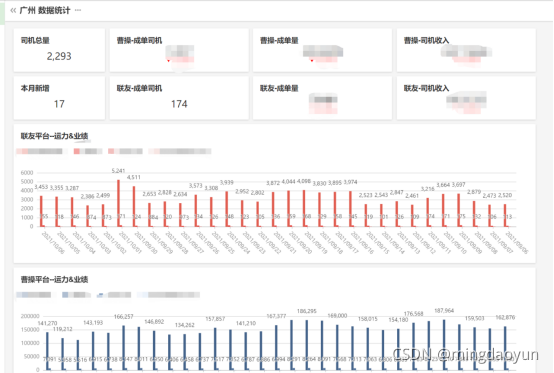This screenshot has height=373, width=554.
Task: Click the 4,098 value label
Action: click(304, 181)
